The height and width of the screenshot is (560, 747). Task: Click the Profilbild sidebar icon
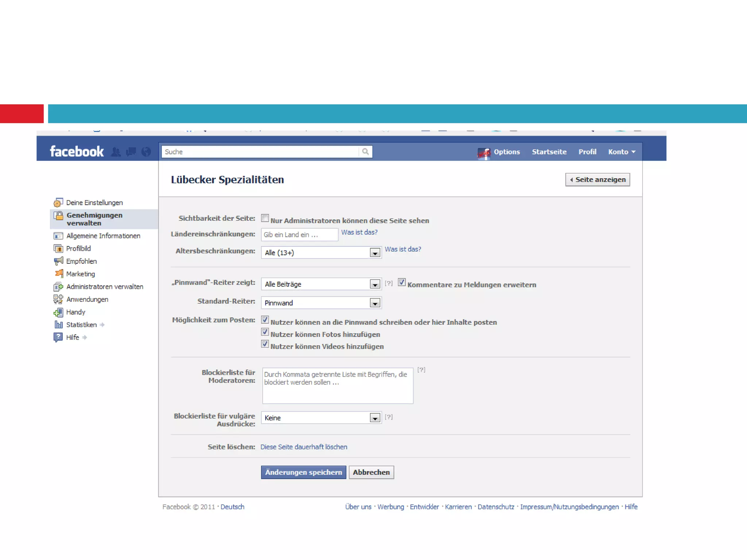pyautogui.click(x=58, y=249)
